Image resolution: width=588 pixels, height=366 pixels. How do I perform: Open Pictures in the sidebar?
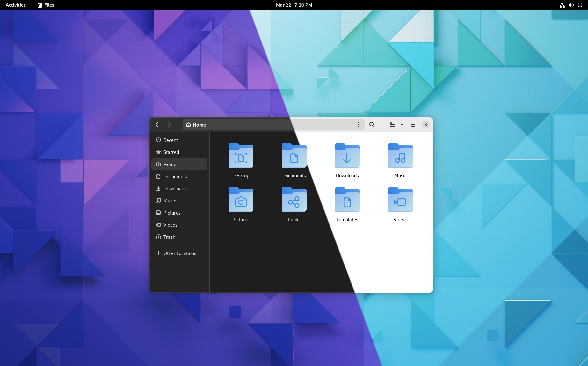(x=179, y=213)
